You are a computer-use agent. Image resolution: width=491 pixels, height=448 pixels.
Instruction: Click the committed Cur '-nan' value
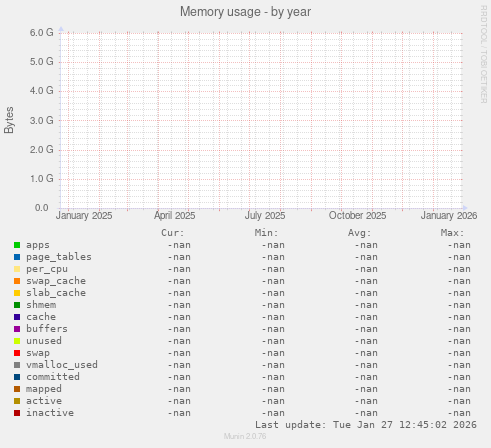click(x=179, y=377)
